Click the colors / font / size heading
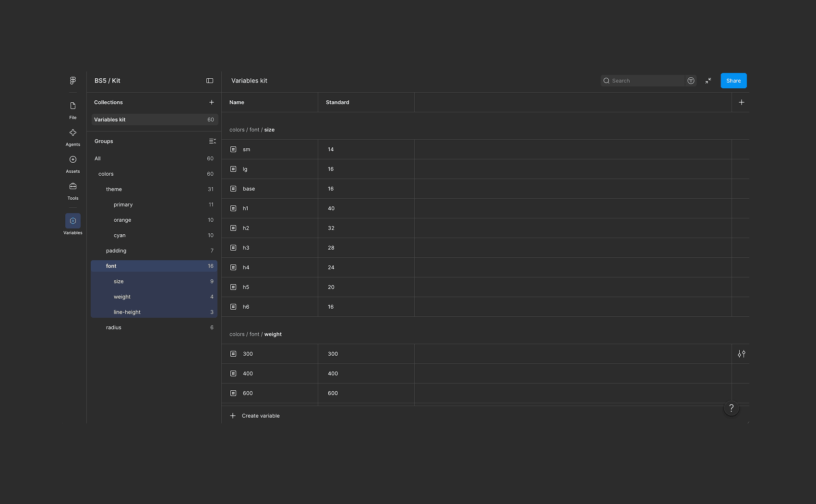816x504 pixels. tap(252, 130)
